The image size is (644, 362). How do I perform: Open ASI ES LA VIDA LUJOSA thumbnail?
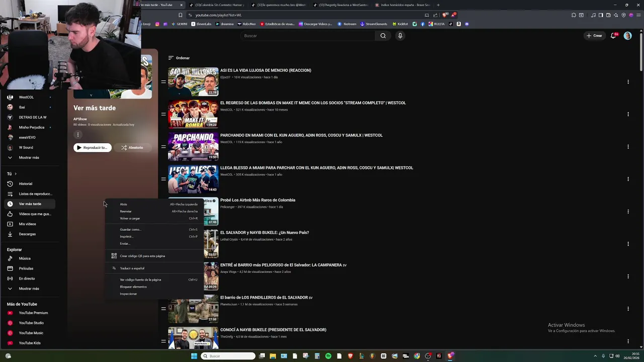coord(193,81)
